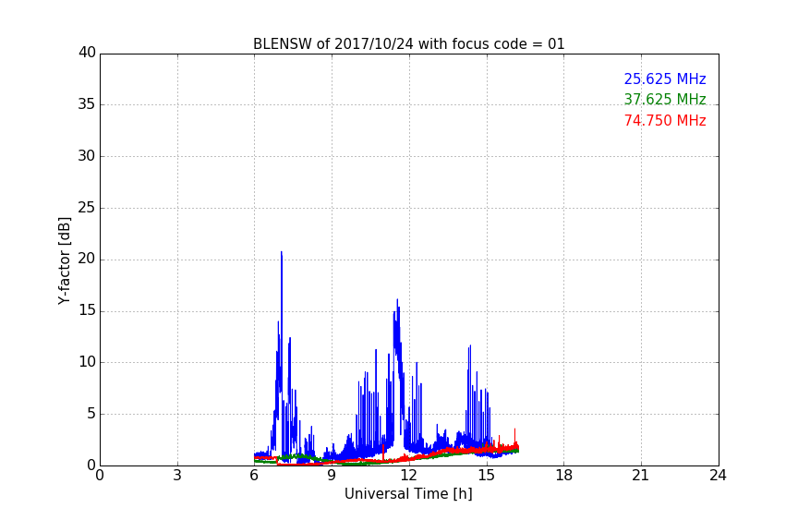The width and height of the screenshot is (798, 532).
Task: Click the Universal Time [h] axis label
Action: pyautogui.click(x=408, y=494)
